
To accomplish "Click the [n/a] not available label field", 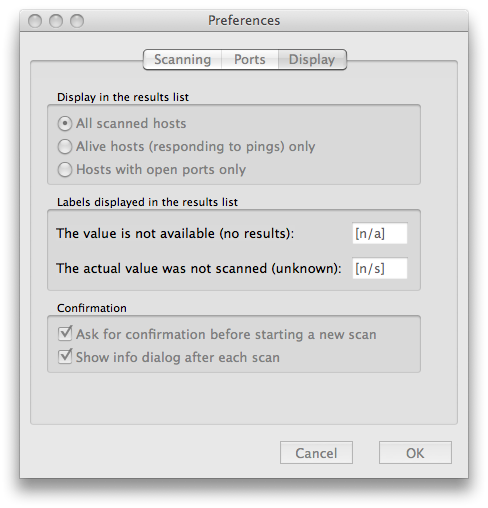I will point(380,233).
